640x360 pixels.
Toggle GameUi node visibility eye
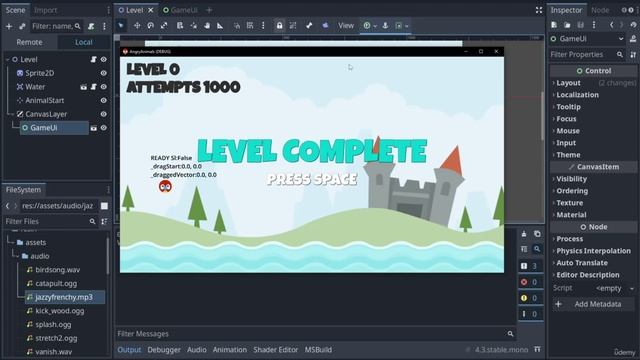(104, 128)
